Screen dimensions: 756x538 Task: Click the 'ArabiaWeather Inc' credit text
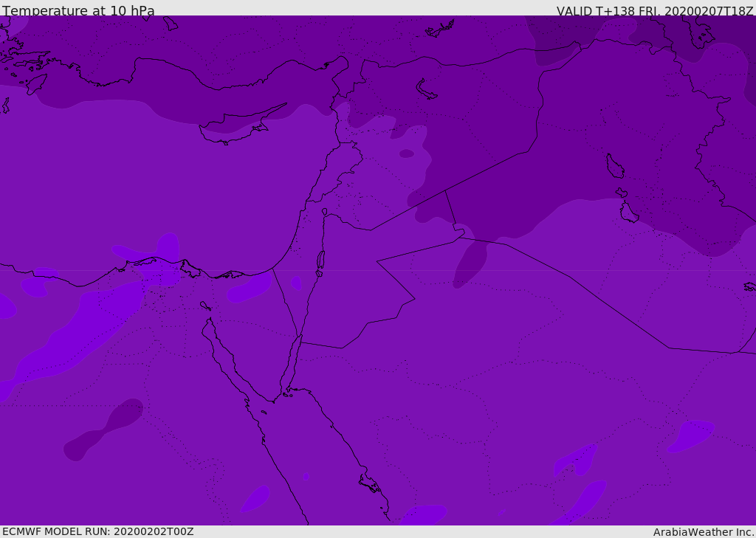coord(703,532)
